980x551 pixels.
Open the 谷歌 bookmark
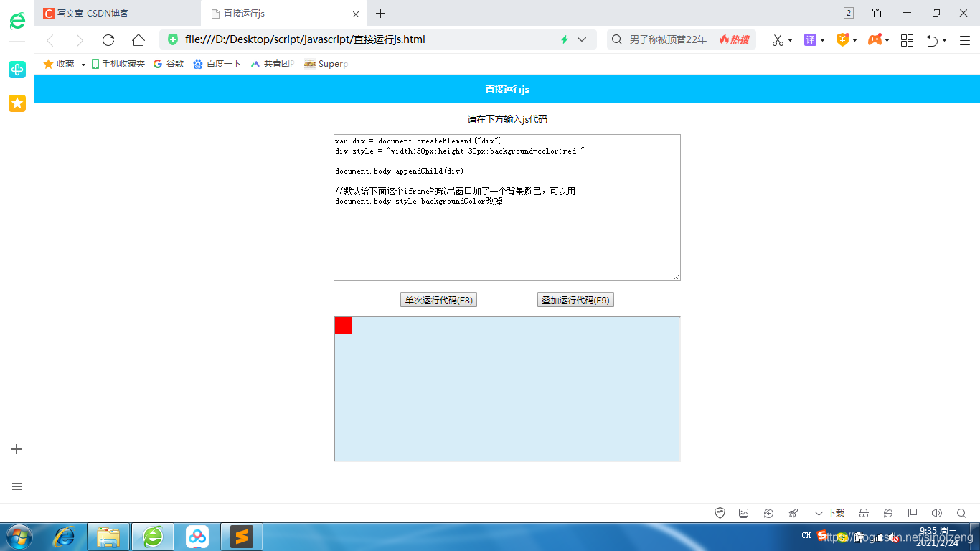click(x=169, y=64)
